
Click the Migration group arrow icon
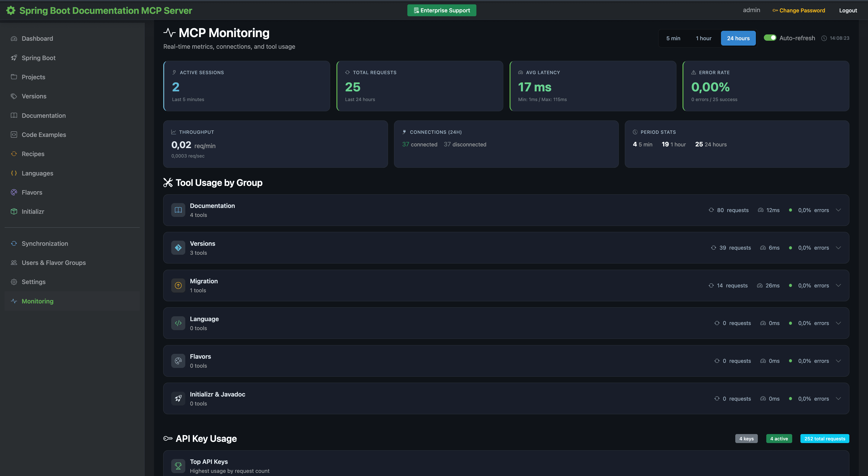(x=178, y=286)
